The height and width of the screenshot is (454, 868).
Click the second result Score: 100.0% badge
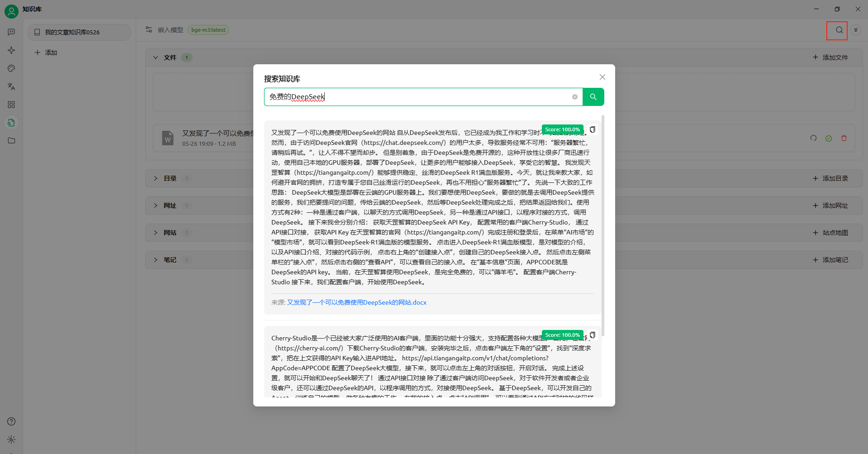pos(562,335)
